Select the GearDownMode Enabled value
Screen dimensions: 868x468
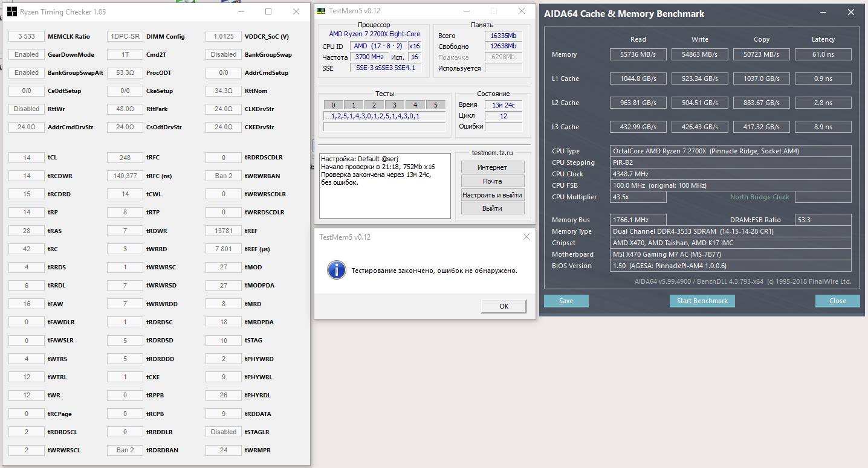[27, 54]
